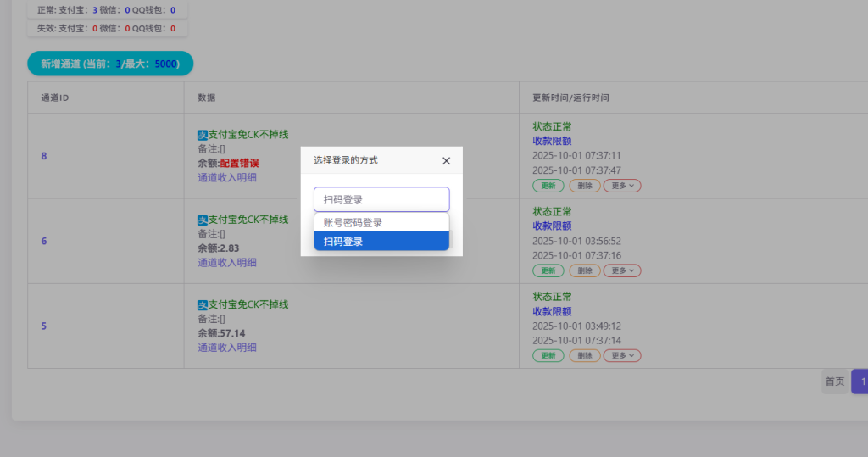This screenshot has width=868, height=457.
Task: Click Alipay icon in channel 5 row
Action: coord(203,304)
